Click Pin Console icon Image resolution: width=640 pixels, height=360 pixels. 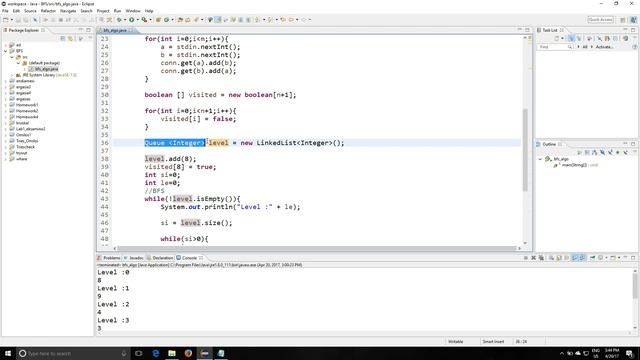[592, 258]
